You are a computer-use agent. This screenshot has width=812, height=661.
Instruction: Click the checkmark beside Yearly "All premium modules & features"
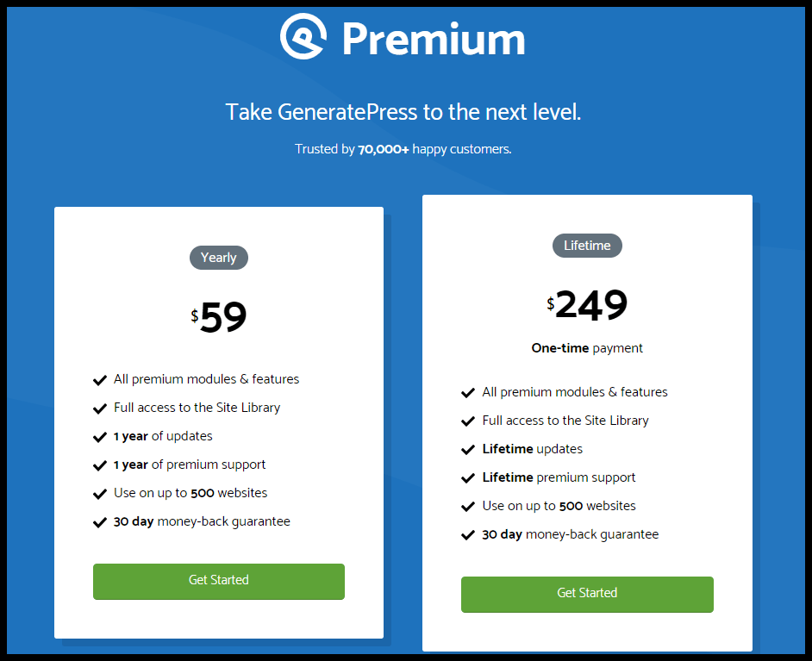tap(99, 379)
